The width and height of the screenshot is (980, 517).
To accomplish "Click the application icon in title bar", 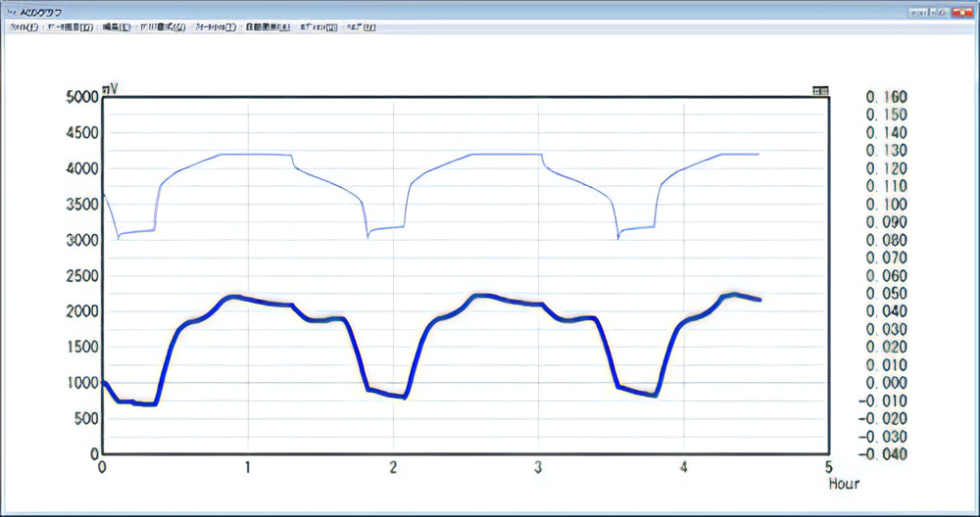I will point(11,12).
